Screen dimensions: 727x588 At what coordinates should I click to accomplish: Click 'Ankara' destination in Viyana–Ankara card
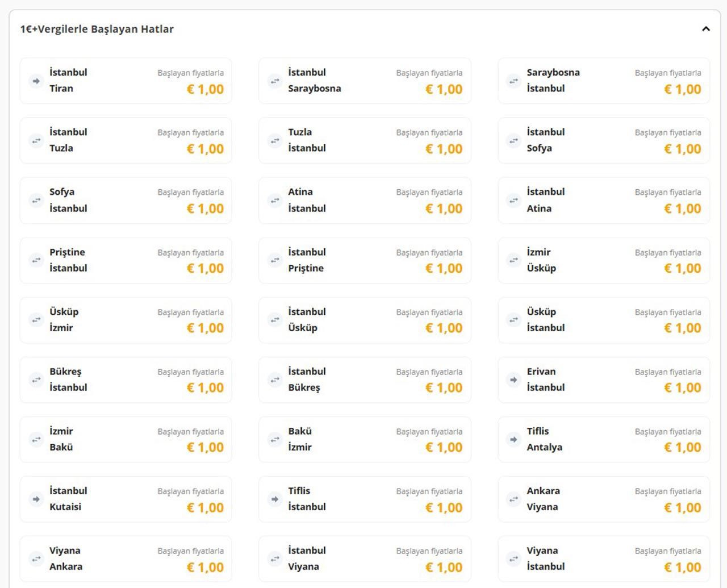(x=66, y=566)
